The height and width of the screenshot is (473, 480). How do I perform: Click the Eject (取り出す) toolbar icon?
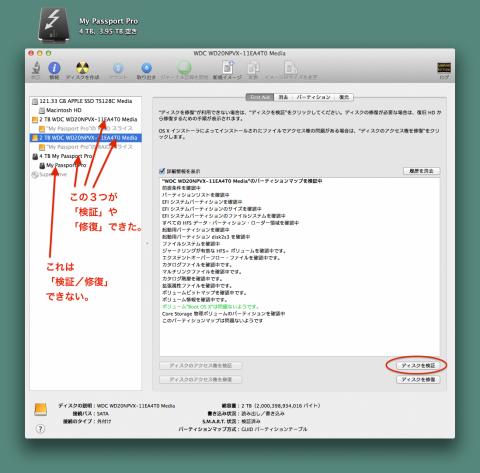[x=146, y=68]
